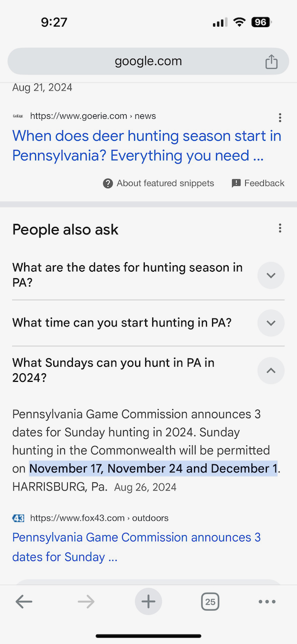This screenshot has width=297, height=644.
Task: Tap the goerie.com news source URL
Action: click(x=93, y=116)
